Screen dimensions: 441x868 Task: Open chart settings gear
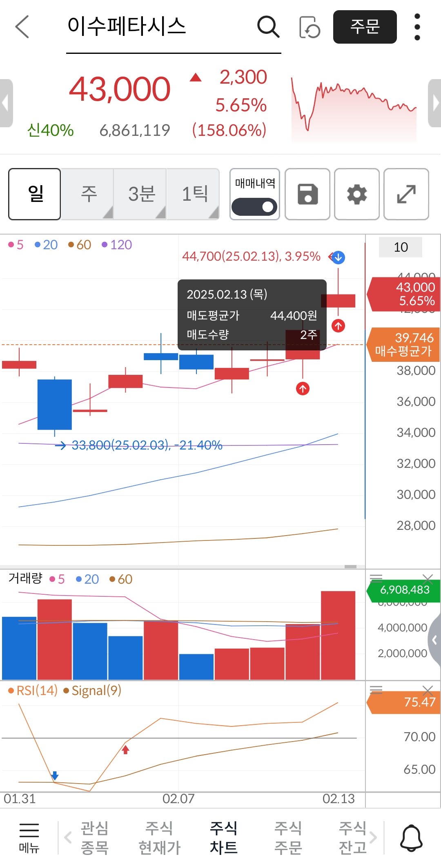(357, 194)
